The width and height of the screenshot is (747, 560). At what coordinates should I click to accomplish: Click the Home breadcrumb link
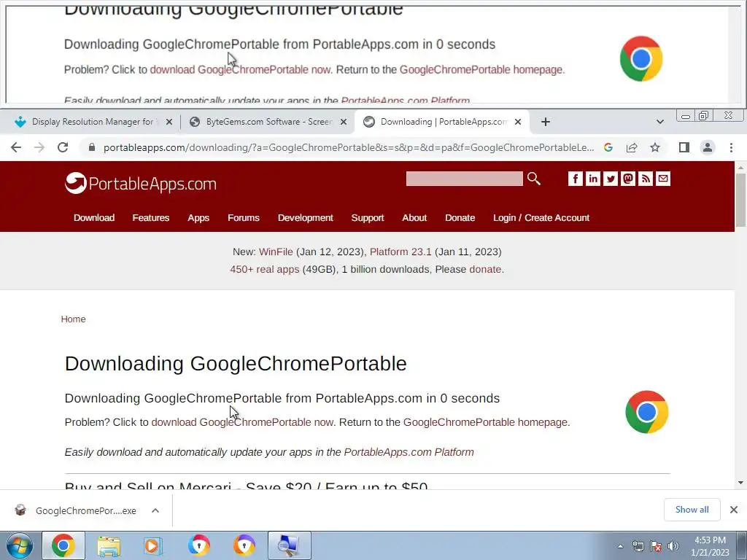tap(73, 319)
